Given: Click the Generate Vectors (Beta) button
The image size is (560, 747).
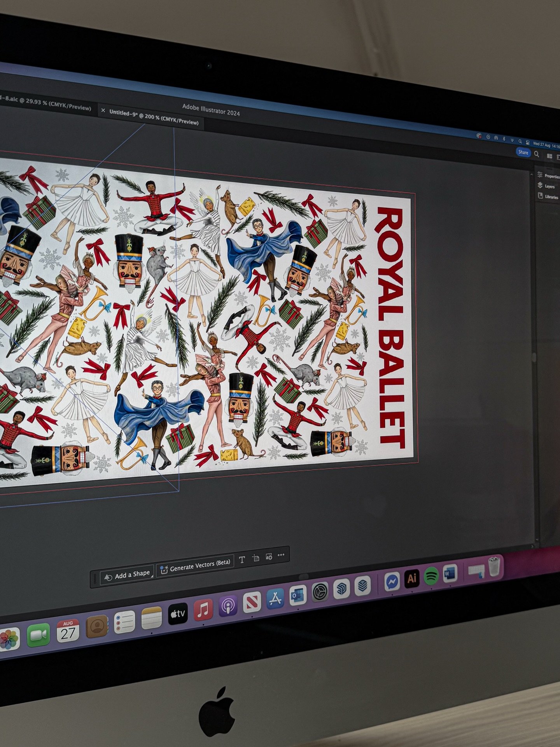Looking at the screenshot, I should click(196, 565).
